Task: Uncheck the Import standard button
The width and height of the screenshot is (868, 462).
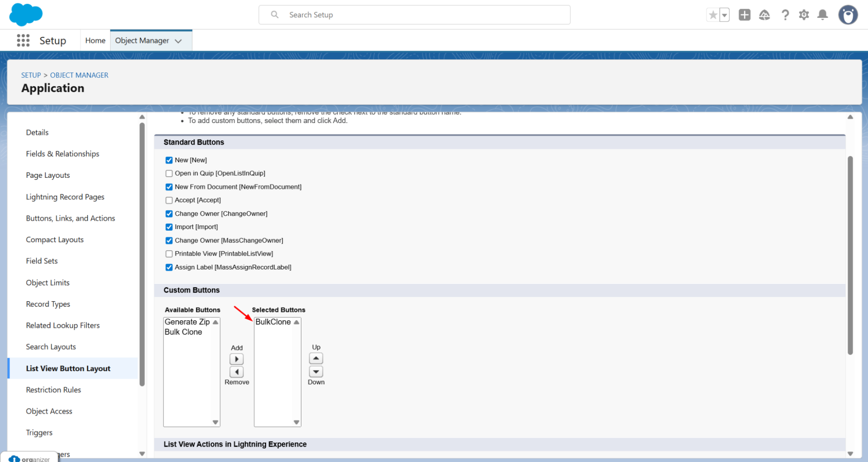Action: [169, 227]
